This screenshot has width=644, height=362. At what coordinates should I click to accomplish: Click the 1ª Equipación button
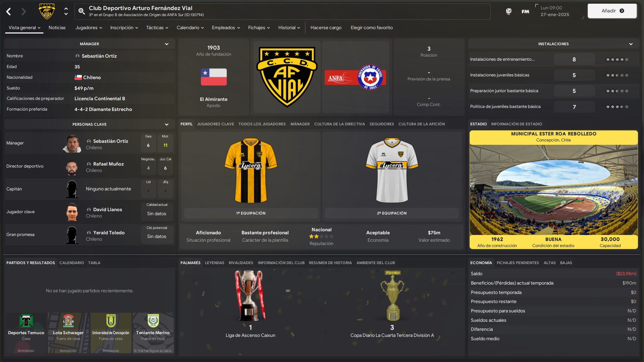tap(251, 213)
